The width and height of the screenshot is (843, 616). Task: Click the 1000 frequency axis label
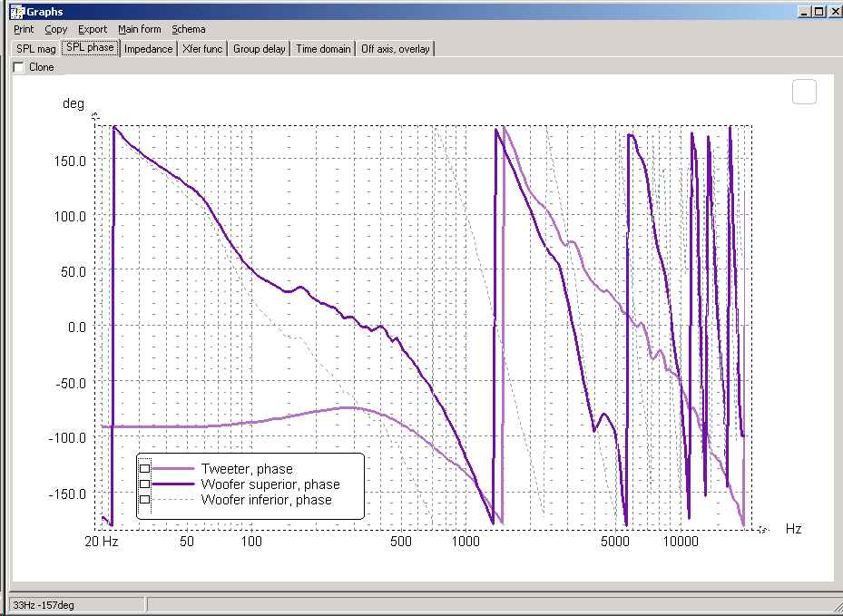[466, 542]
